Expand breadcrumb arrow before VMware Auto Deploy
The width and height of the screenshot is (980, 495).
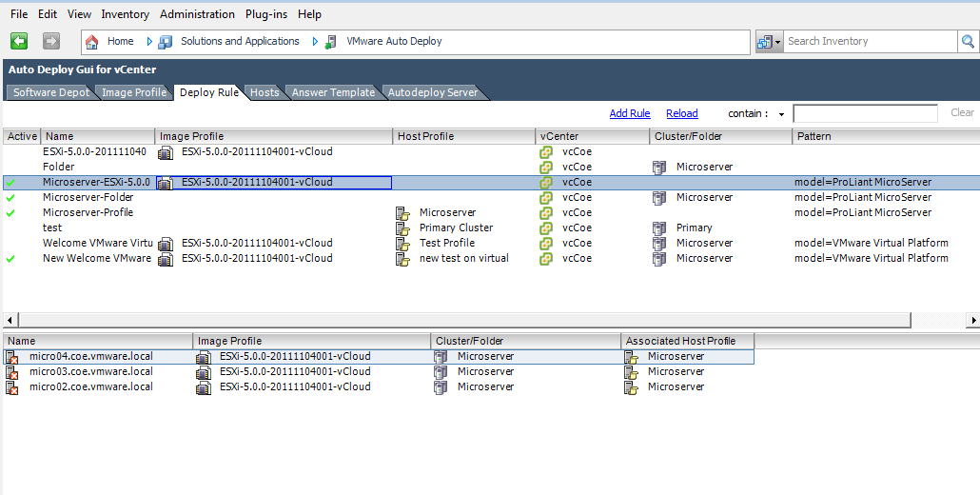pos(315,41)
